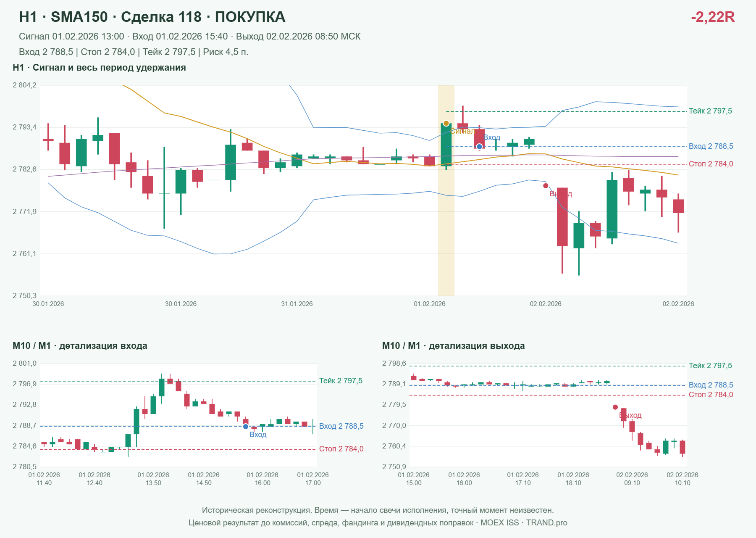Click the MOEX ISS · TRAND.pro footer text

point(524,523)
